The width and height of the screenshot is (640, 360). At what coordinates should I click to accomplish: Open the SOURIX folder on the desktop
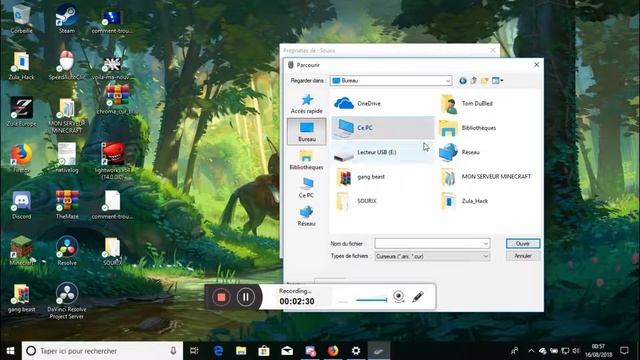click(113, 251)
